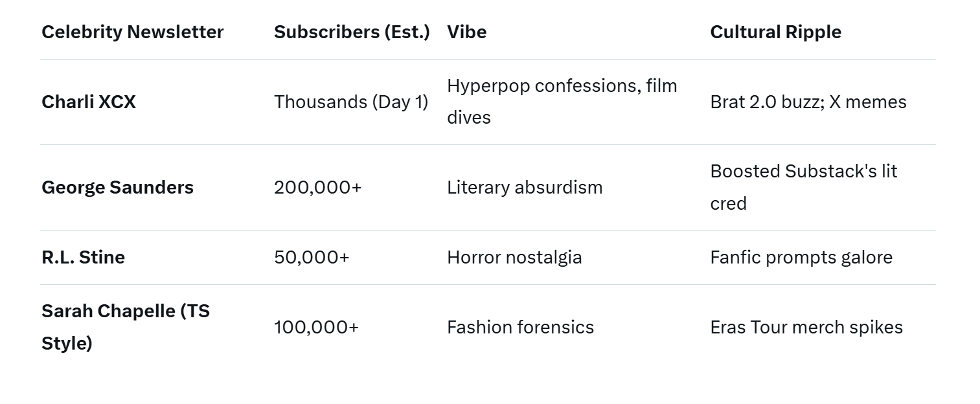Select the 200,000+ subscribers cell

point(317,187)
